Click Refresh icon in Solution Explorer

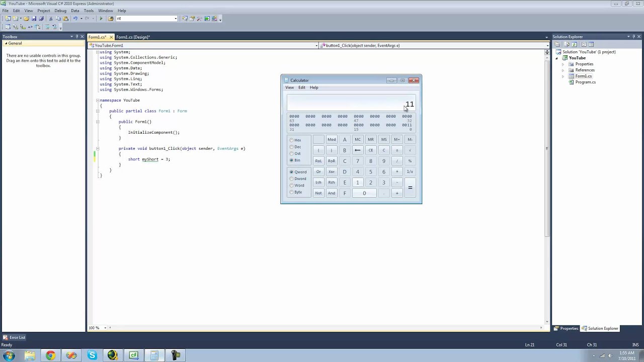pos(574,44)
